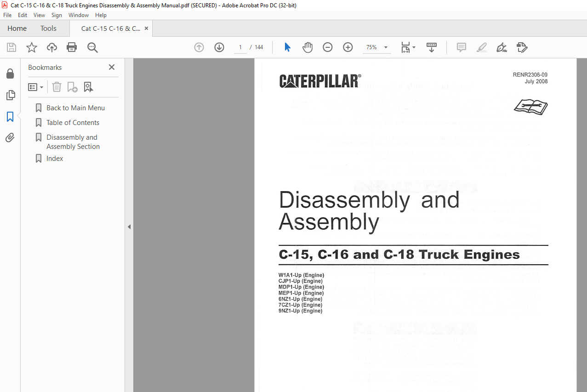This screenshot has width=587, height=392.
Task: Click the CATERPILLAR logo on page
Action: point(320,81)
